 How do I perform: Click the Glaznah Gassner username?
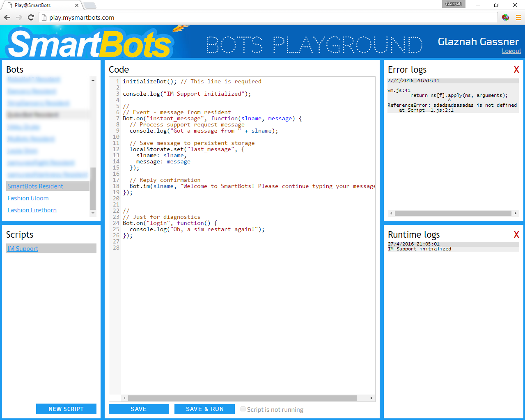(478, 41)
